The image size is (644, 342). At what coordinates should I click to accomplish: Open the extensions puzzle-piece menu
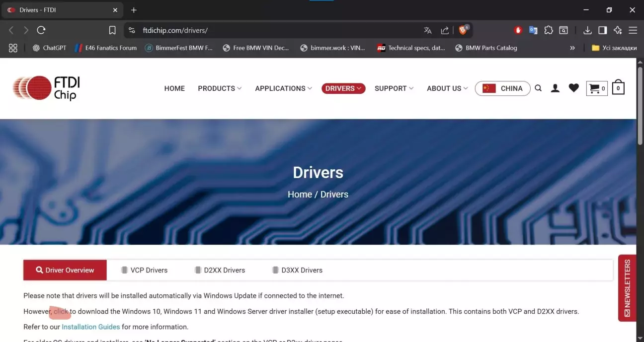(x=549, y=30)
